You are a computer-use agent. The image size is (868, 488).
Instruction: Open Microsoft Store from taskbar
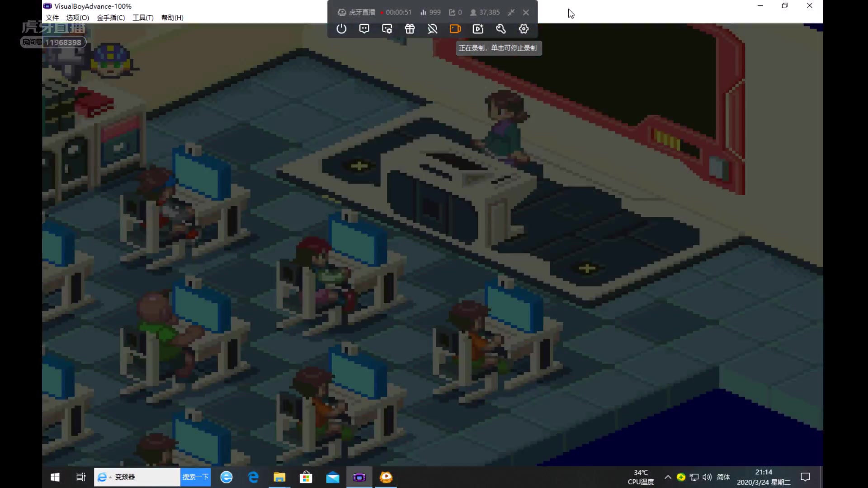(306, 477)
